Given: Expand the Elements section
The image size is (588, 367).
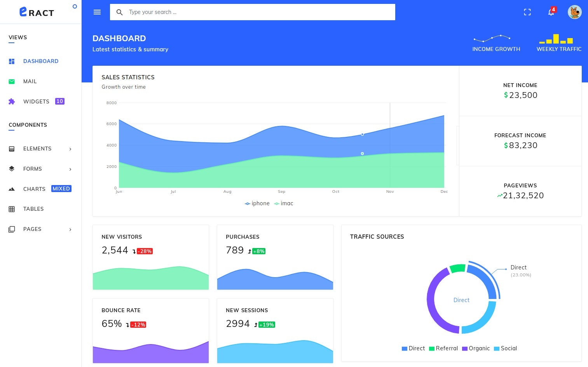Looking at the screenshot, I should point(37,149).
